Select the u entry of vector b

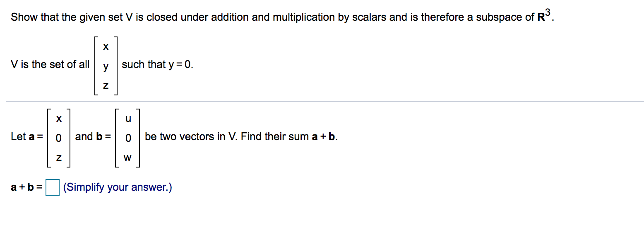[x=128, y=119]
